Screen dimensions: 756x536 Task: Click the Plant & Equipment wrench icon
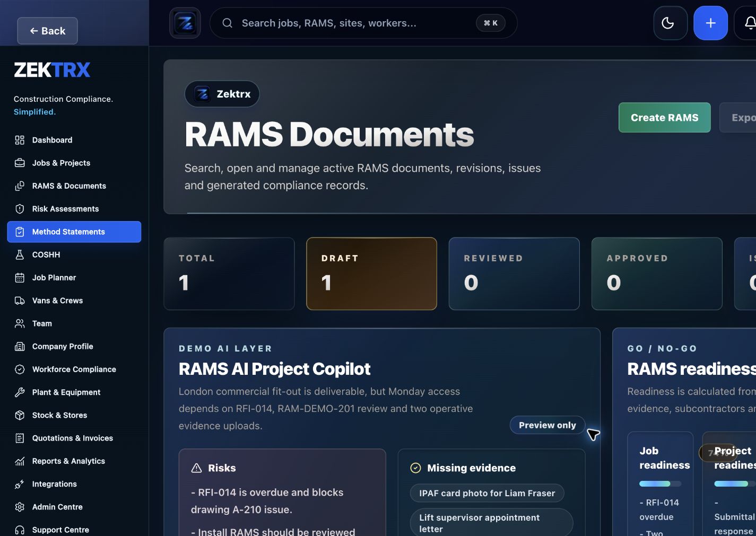(20, 392)
